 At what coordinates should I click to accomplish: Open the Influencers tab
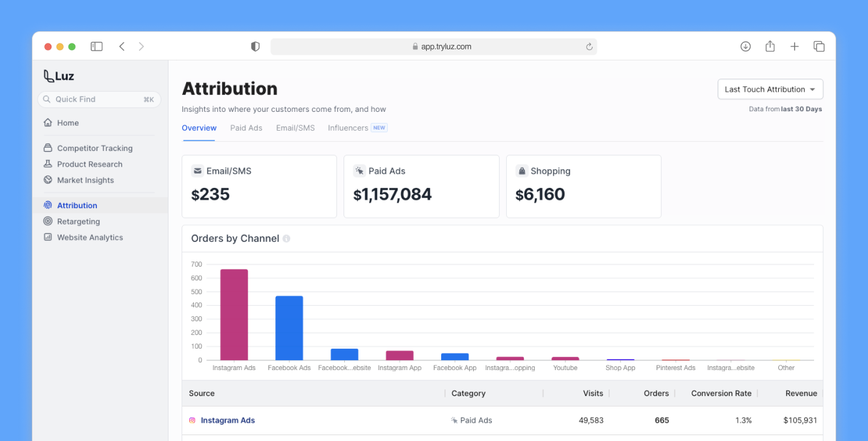point(348,128)
